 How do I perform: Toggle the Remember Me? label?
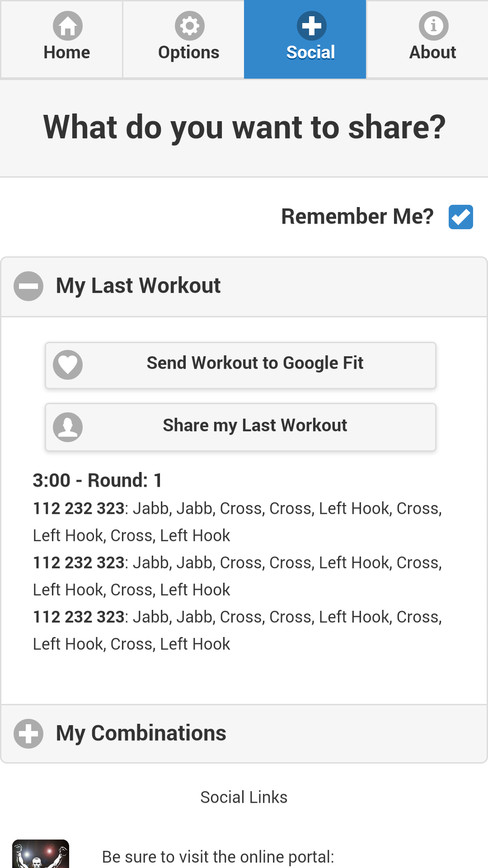pyautogui.click(x=357, y=217)
